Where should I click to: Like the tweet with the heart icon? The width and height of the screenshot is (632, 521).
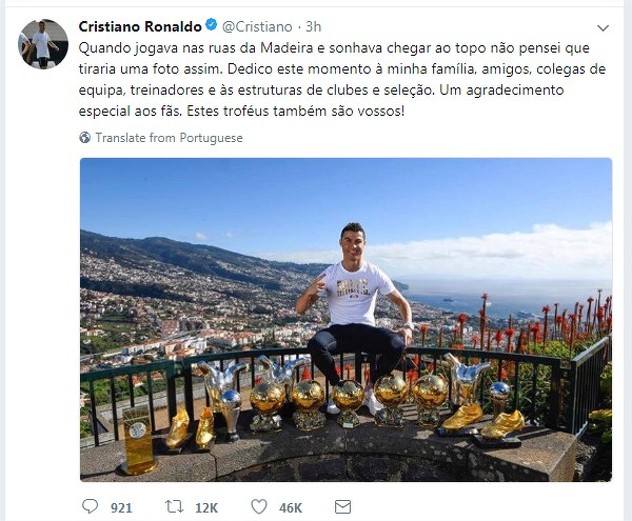tap(259, 507)
